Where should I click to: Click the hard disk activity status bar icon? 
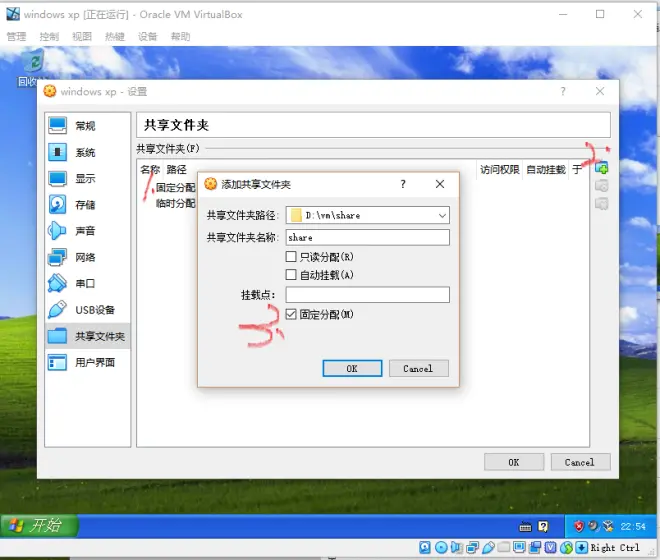(425, 547)
